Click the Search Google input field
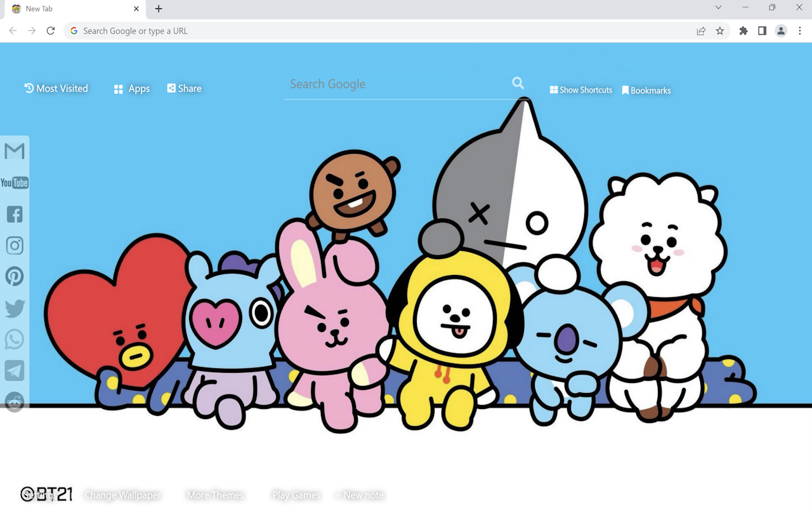This screenshot has height=508, width=812. (381, 84)
